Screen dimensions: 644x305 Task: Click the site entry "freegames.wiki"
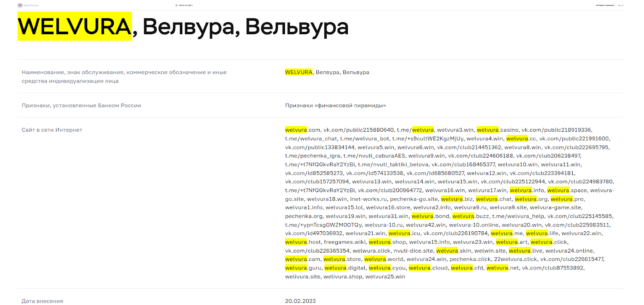pyautogui.click(x=345, y=242)
